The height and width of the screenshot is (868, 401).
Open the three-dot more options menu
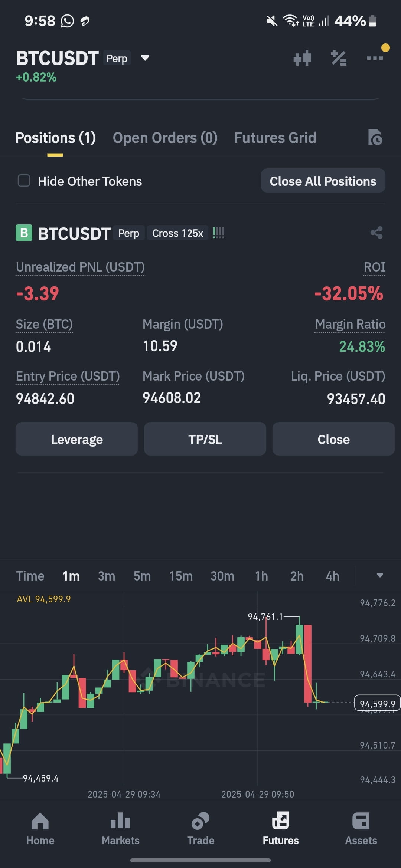[375, 58]
